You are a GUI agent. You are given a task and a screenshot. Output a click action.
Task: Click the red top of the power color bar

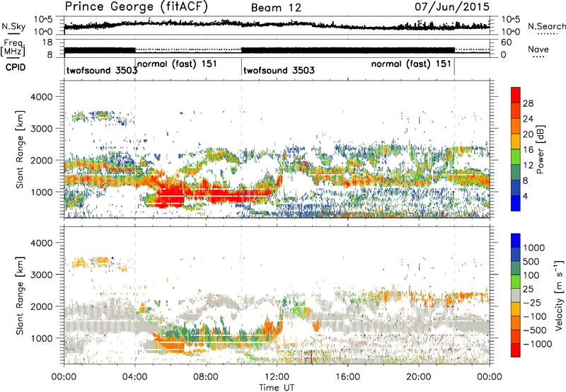[516, 95]
